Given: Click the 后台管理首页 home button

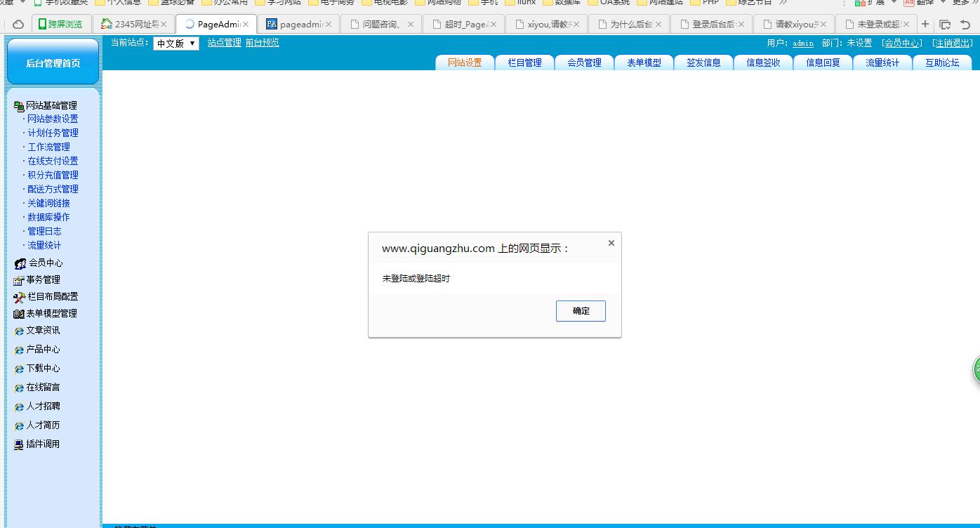Looking at the screenshot, I should pos(53,63).
